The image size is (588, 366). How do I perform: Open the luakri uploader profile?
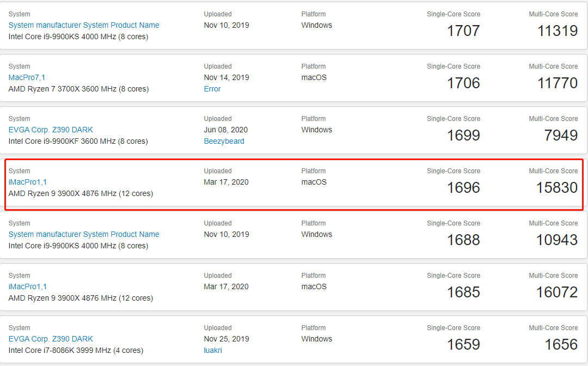[213, 350]
